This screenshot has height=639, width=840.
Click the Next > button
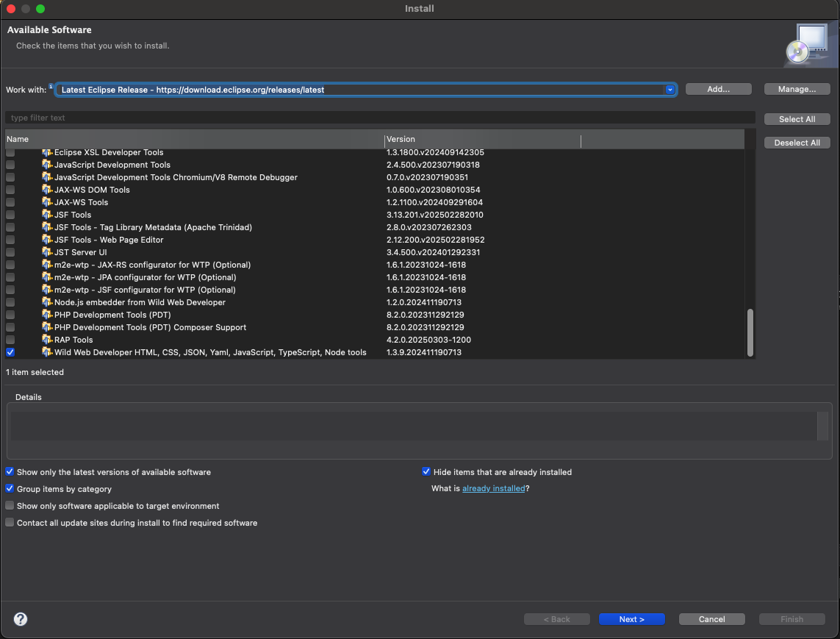coord(631,619)
